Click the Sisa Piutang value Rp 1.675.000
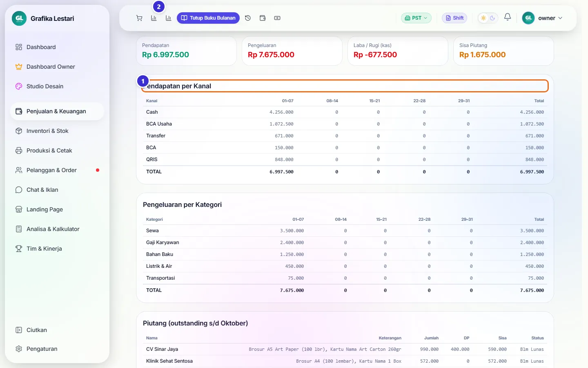Viewport: 588px width, 368px height. (483, 55)
